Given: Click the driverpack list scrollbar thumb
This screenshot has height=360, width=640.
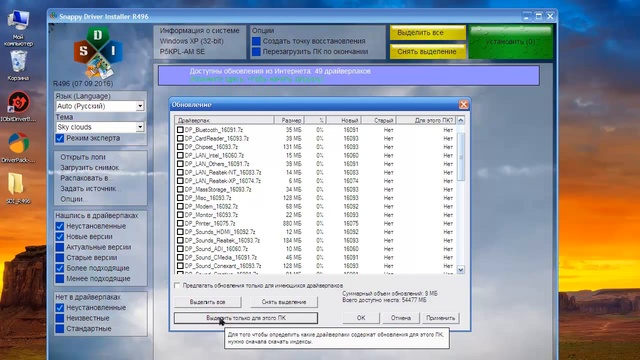Looking at the screenshot, I should (461, 156).
